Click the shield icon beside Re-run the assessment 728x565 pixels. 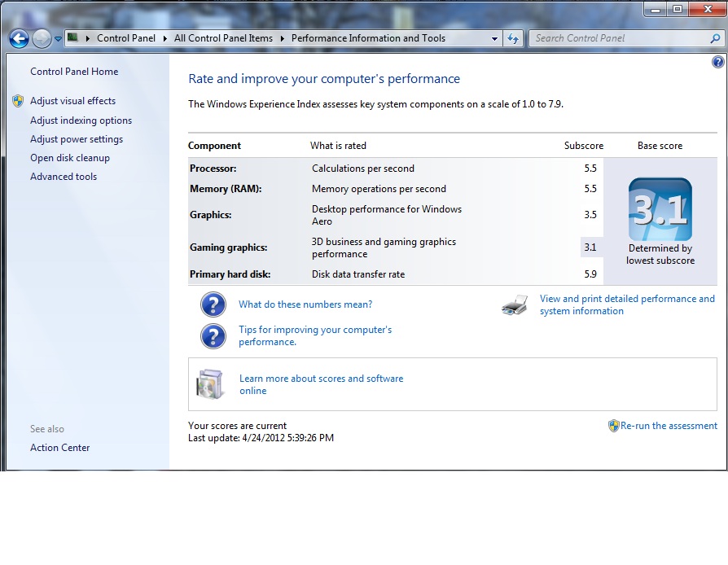614,426
